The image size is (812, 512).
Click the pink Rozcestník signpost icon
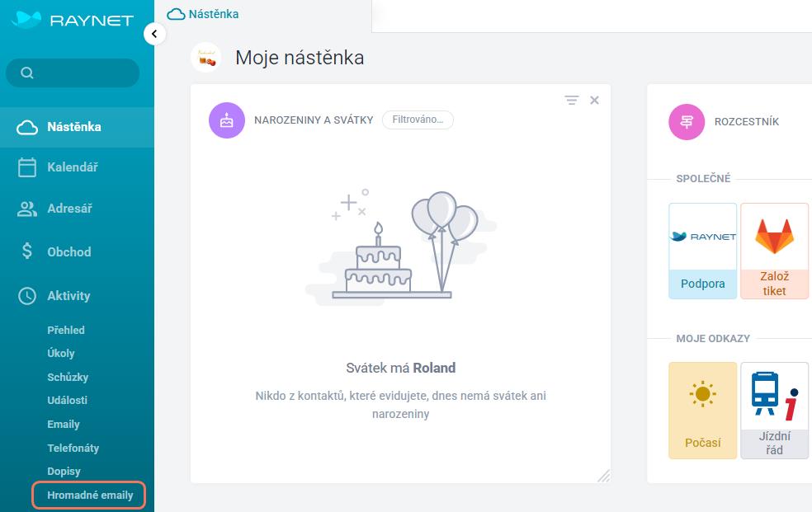point(687,122)
